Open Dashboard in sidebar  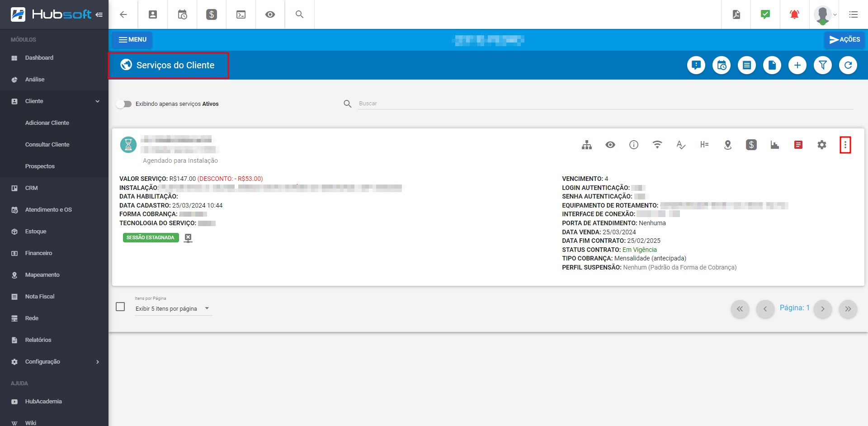pyautogui.click(x=54, y=58)
